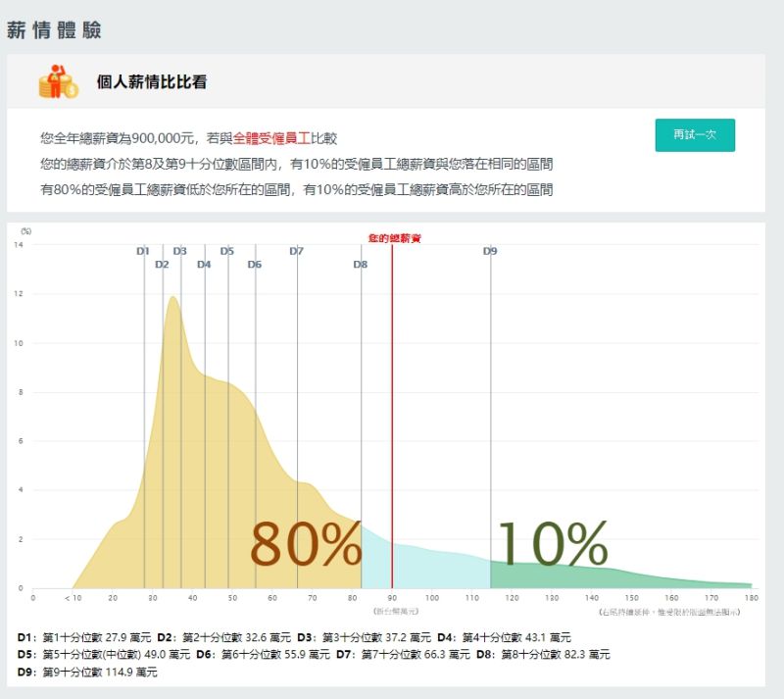Select the D9 decile marker label

coord(490,251)
